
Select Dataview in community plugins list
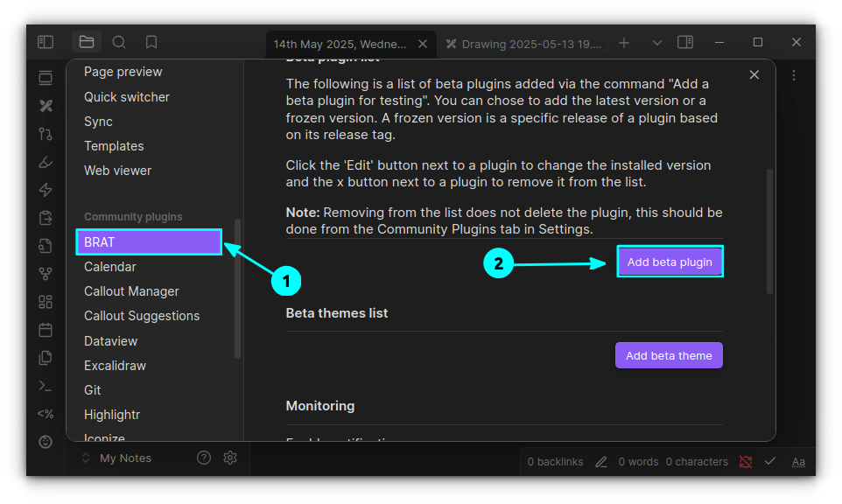point(110,341)
